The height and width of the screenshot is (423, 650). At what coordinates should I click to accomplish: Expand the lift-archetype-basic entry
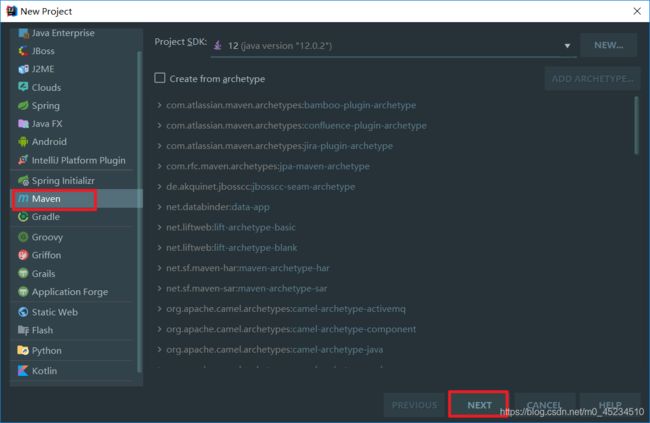coord(159,227)
